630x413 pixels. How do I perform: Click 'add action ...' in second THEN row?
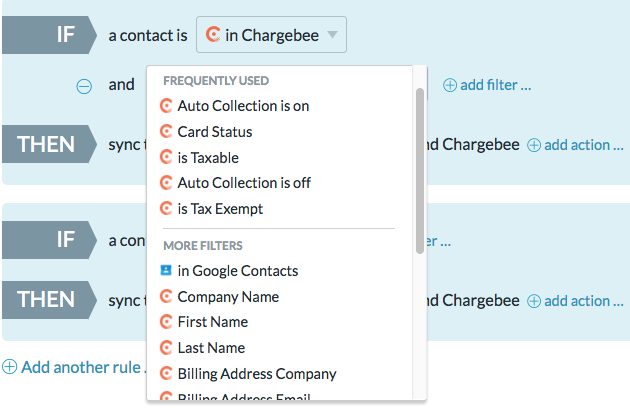click(x=583, y=301)
